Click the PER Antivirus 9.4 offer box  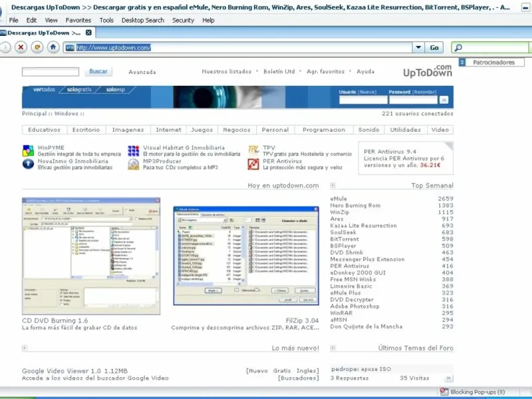tap(406, 158)
